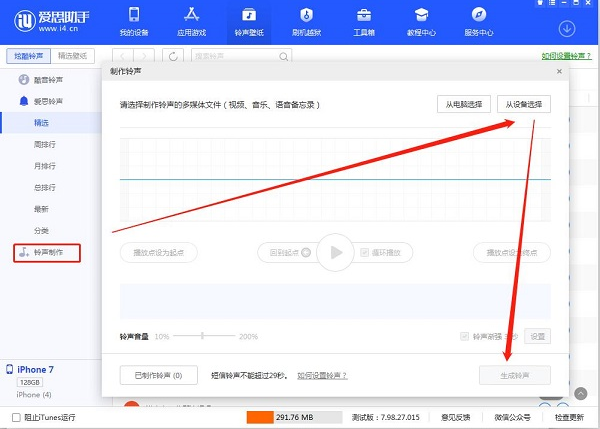Select 周排行 weekly ranking
Screen dimensions: 600x429
44,144
